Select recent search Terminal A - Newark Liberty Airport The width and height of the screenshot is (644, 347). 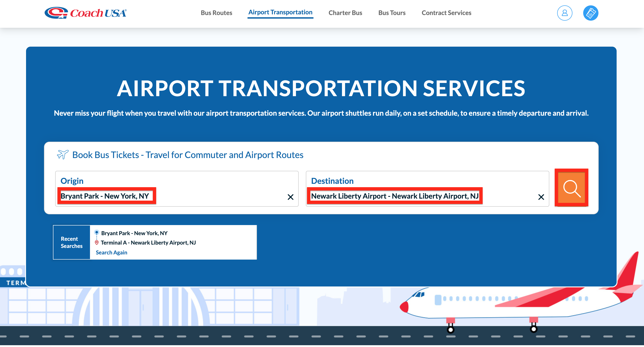click(x=148, y=243)
